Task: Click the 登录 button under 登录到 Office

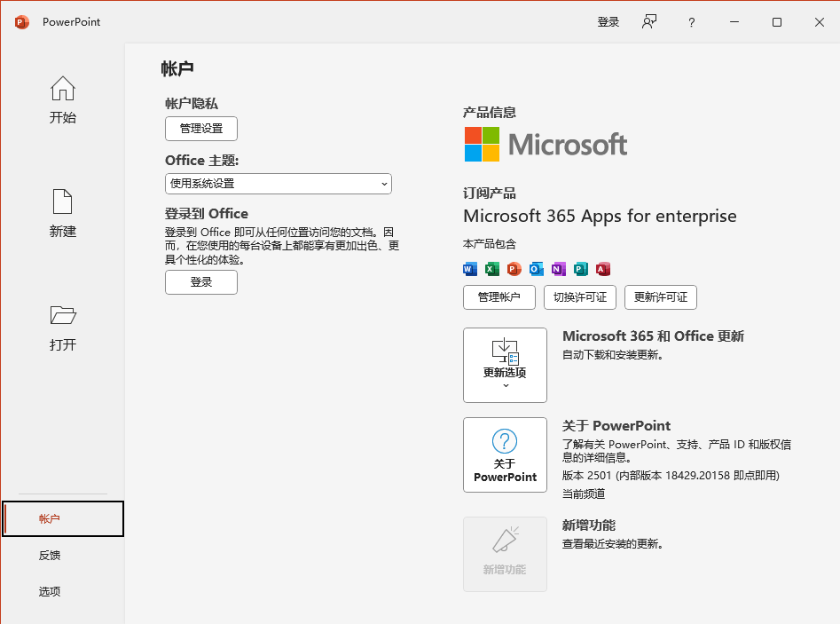Action: click(201, 282)
